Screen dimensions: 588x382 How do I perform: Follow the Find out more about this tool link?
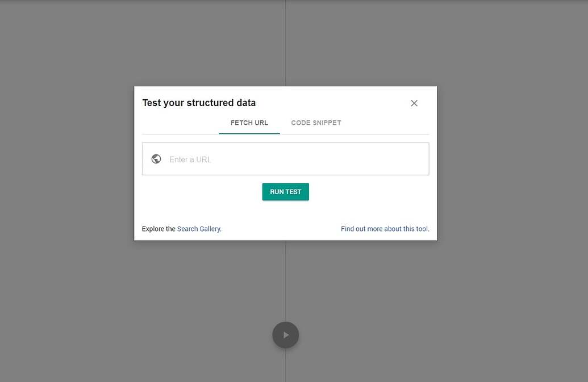[385, 228]
